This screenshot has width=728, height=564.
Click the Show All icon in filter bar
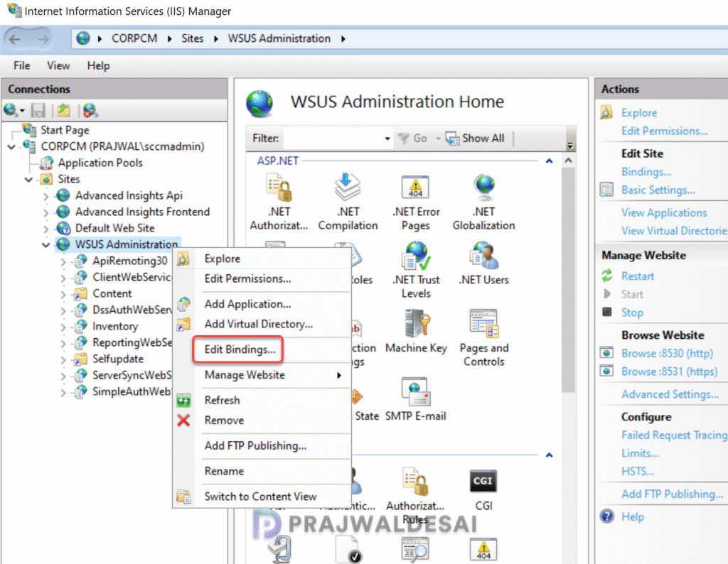pos(452,139)
